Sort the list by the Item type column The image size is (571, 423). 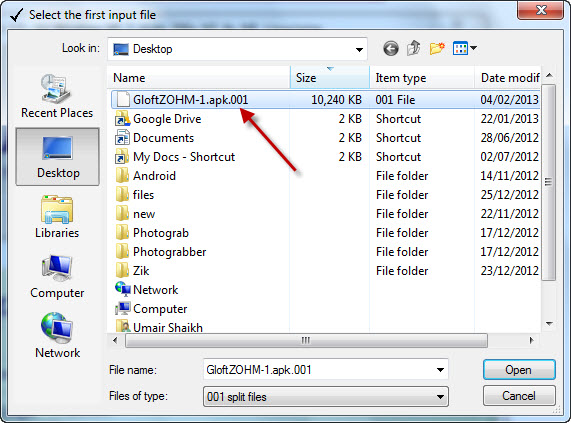(x=422, y=78)
